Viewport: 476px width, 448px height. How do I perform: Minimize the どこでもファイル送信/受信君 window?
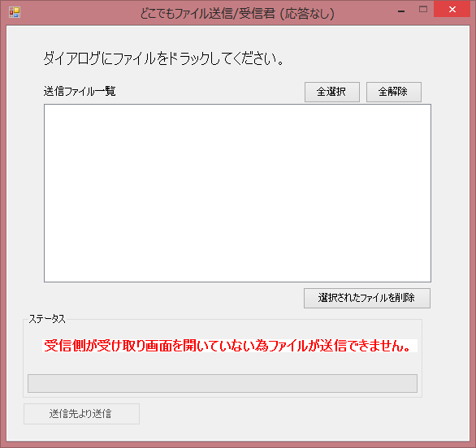point(401,11)
